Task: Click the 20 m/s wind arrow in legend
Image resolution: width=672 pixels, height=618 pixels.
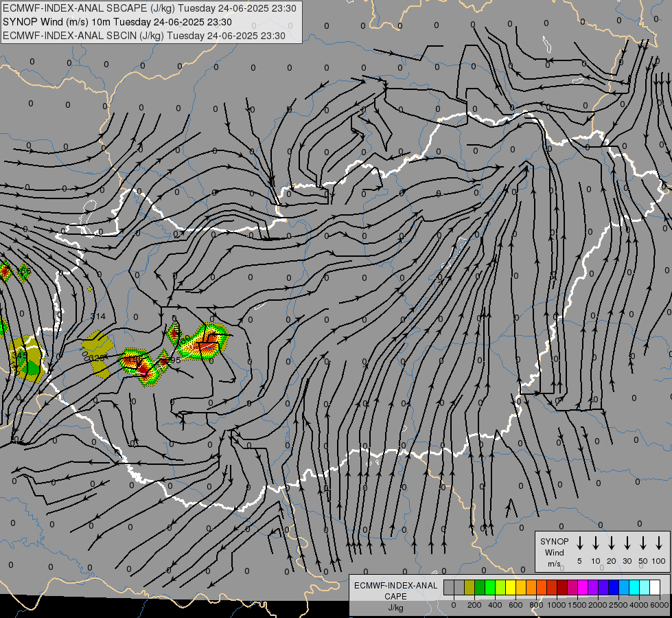Action: (x=612, y=543)
